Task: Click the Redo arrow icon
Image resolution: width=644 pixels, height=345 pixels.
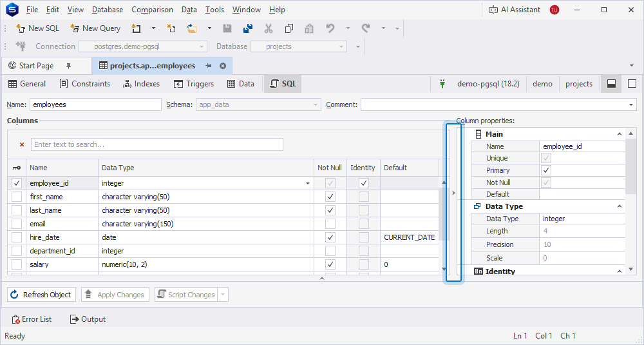Action: 366,28
